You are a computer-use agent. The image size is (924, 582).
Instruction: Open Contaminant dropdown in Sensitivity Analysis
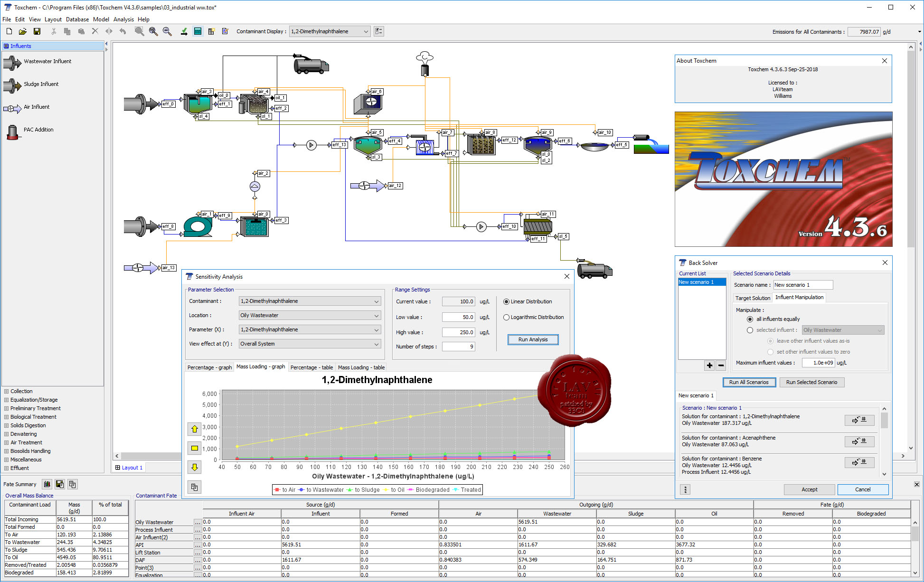(x=310, y=301)
